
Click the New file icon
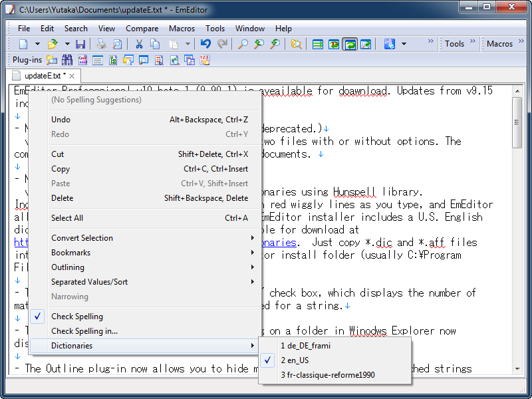coord(23,44)
